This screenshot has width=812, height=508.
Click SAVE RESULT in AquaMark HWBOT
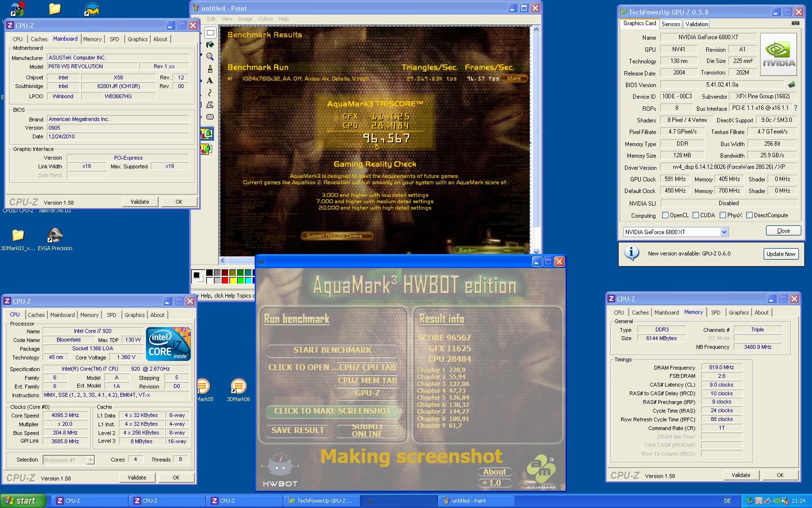[298, 430]
